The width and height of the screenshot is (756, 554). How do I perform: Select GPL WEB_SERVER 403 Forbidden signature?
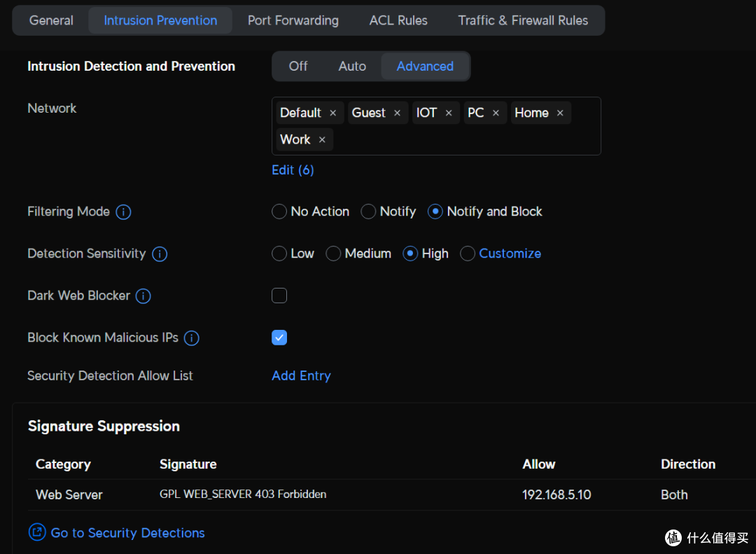tap(243, 494)
